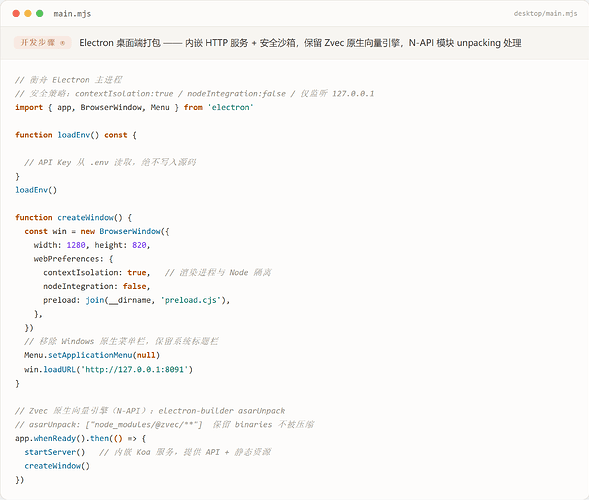Select the main.mjs title tab
Viewport: 589px width, 500px height.
[72, 14]
